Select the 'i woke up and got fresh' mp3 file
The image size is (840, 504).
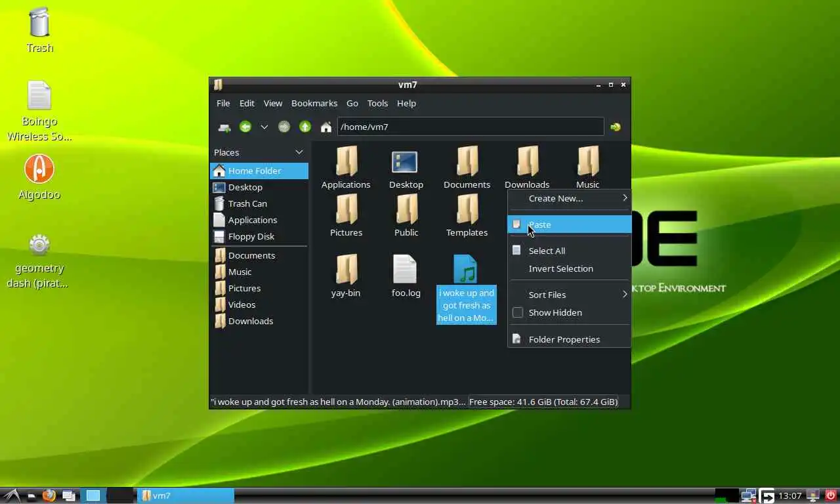click(466, 289)
